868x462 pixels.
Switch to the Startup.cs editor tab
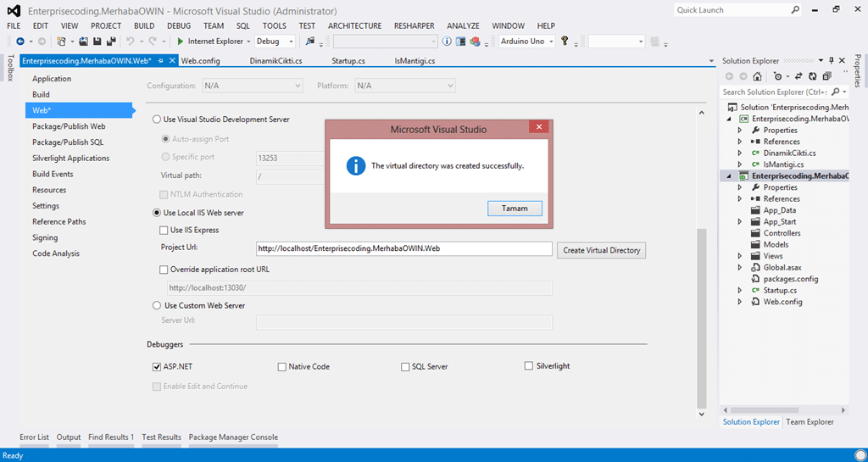coord(348,61)
